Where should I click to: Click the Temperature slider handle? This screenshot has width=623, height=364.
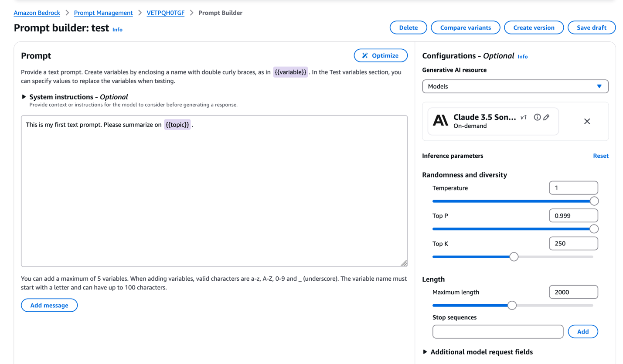594,201
